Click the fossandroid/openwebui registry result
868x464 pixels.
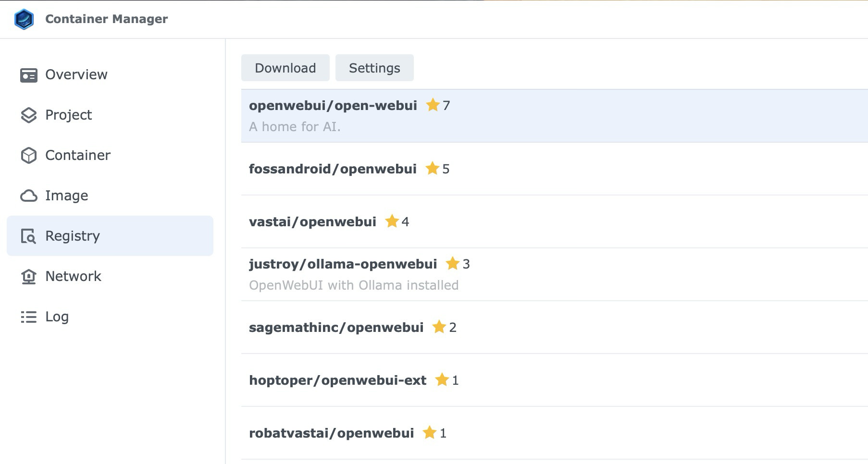pos(333,169)
